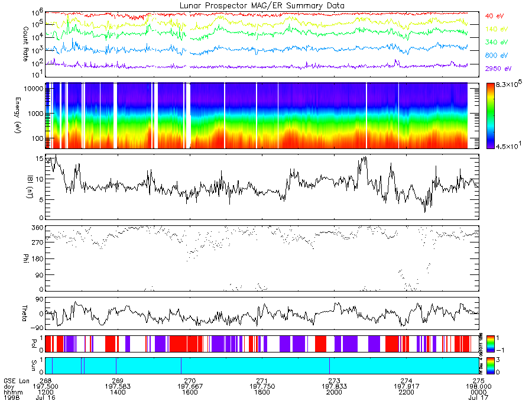Click the 'doy' row label
The image size is (532, 414).
click(x=9, y=387)
